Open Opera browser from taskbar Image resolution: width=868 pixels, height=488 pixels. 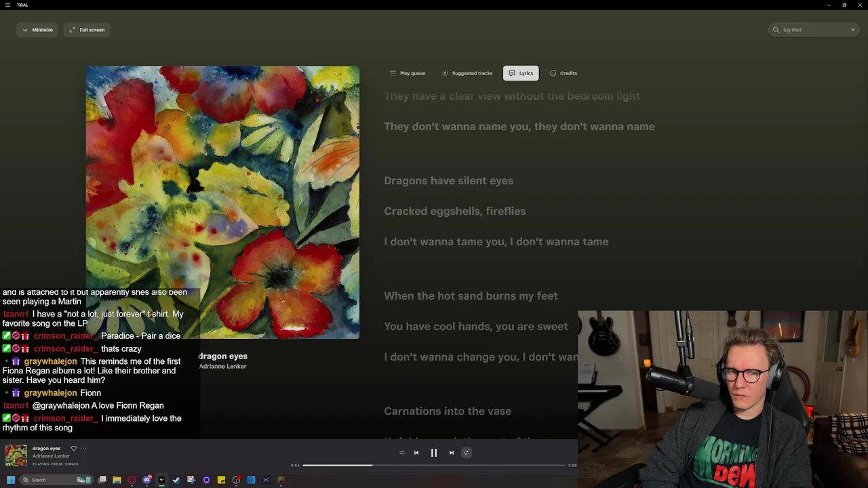[132, 480]
